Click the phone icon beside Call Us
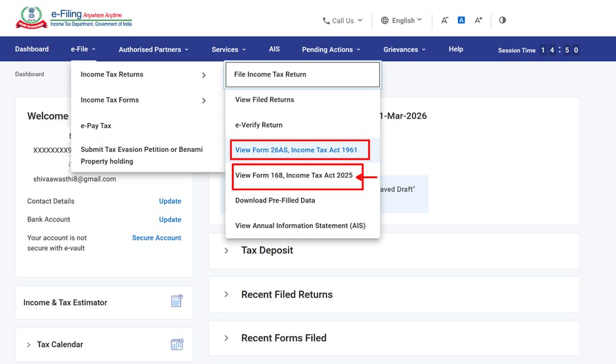Viewport: 616px width, 364px height. 326,21
